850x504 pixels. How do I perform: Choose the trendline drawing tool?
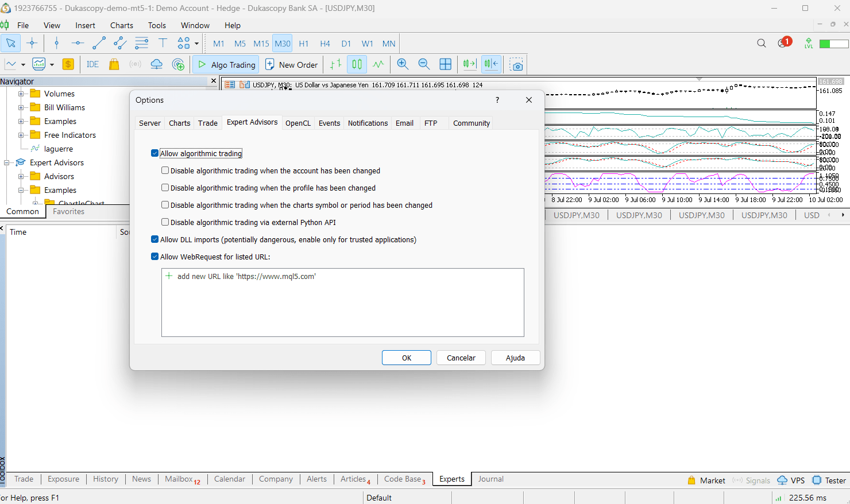[99, 43]
